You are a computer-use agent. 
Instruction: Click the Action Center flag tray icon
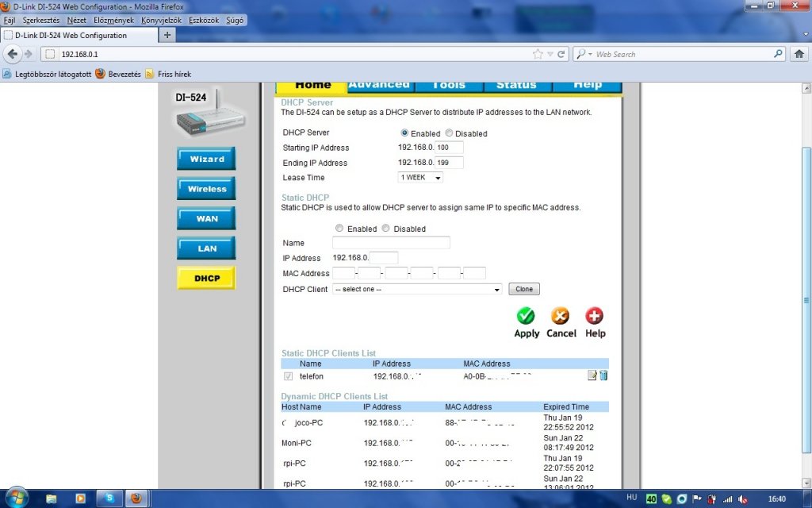pyautogui.click(x=698, y=499)
